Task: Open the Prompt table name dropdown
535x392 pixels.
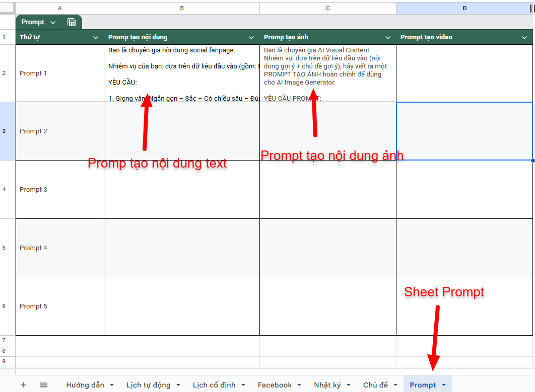Action: point(53,22)
